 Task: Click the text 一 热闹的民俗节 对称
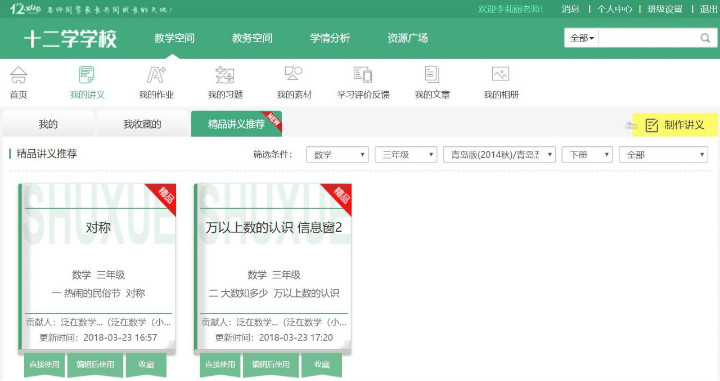98,293
